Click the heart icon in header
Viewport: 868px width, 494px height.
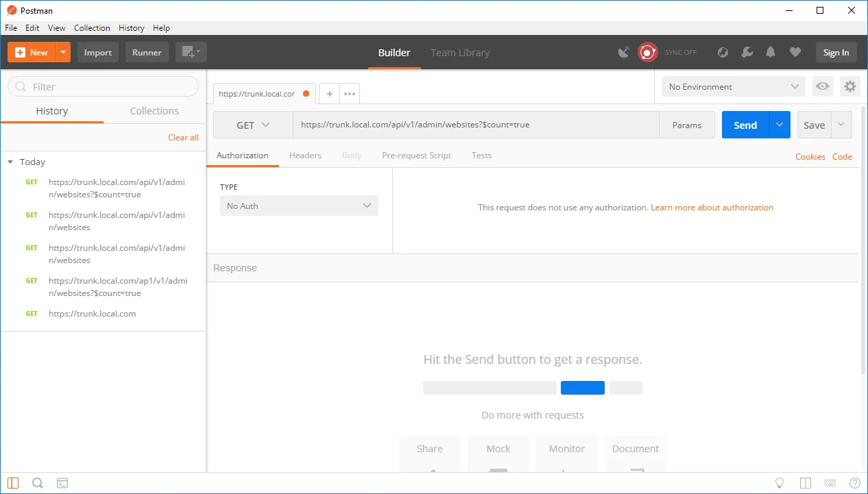[x=795, y=52]
